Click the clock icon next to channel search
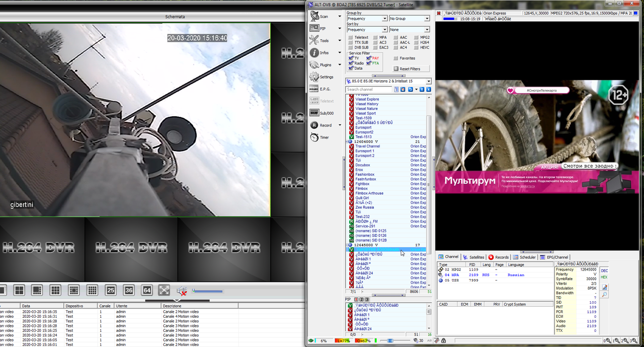Image resolution: width=644 pixels, height=347 pixels. 404,89
